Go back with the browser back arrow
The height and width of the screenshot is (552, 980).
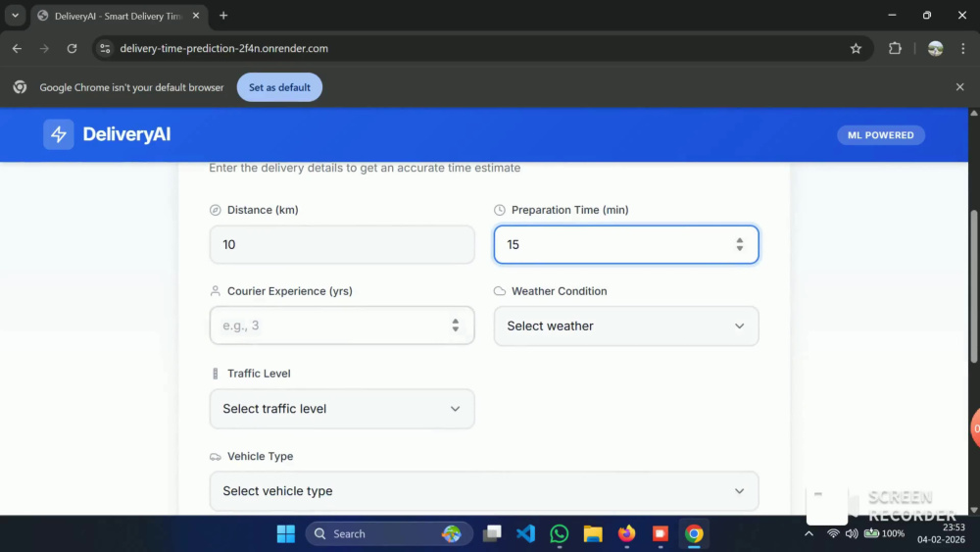17,48
